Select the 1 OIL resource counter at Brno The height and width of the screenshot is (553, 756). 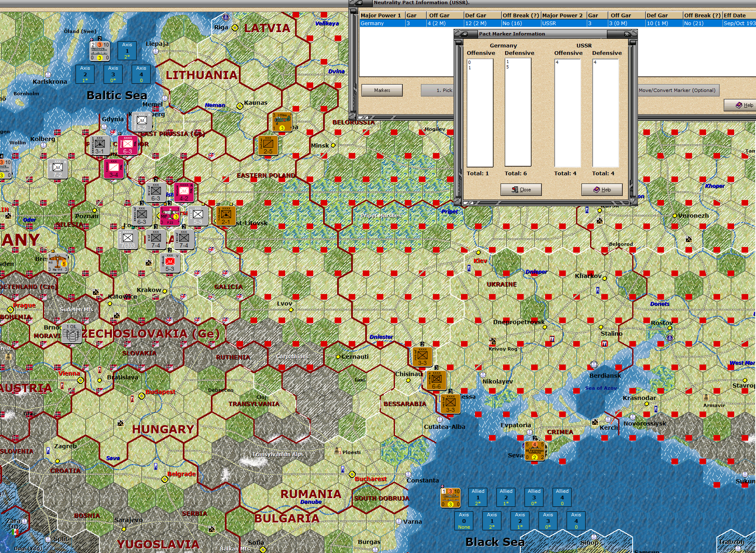point(71,333)
